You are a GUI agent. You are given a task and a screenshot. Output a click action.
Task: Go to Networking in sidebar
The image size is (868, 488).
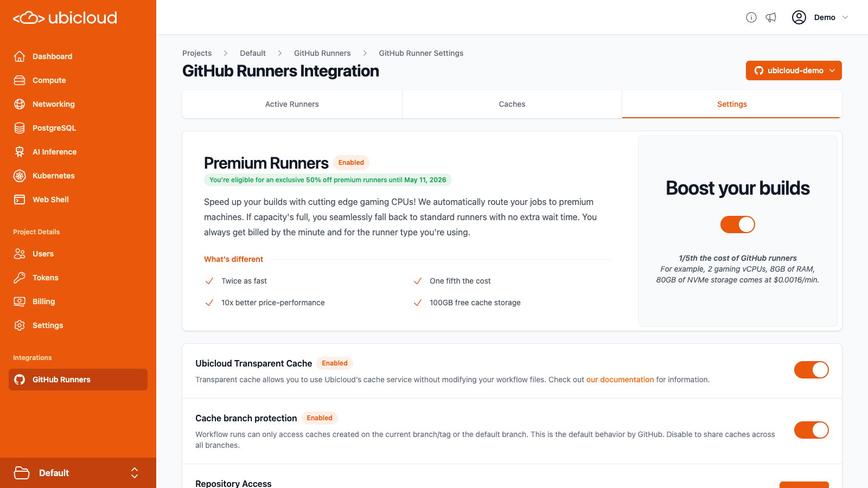[78, 104]
